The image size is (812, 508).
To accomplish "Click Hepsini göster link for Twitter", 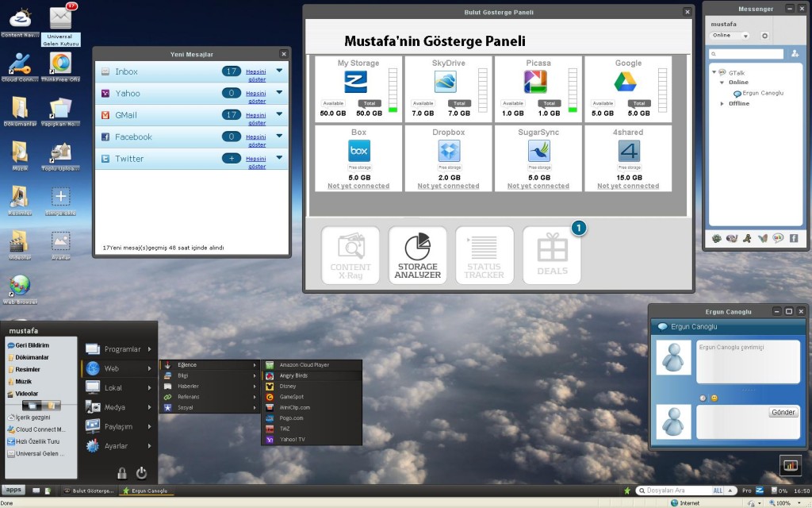I will 256,162.
